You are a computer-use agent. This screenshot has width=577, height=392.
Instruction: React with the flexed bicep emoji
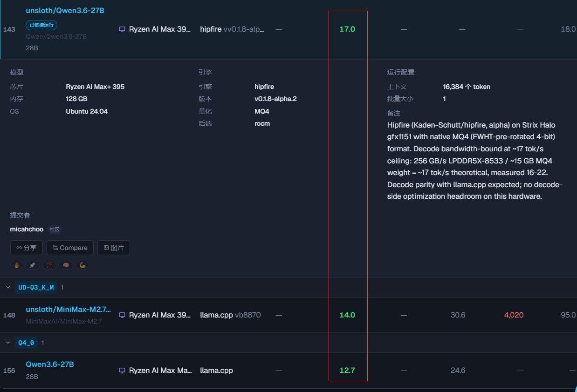(82, 265)
